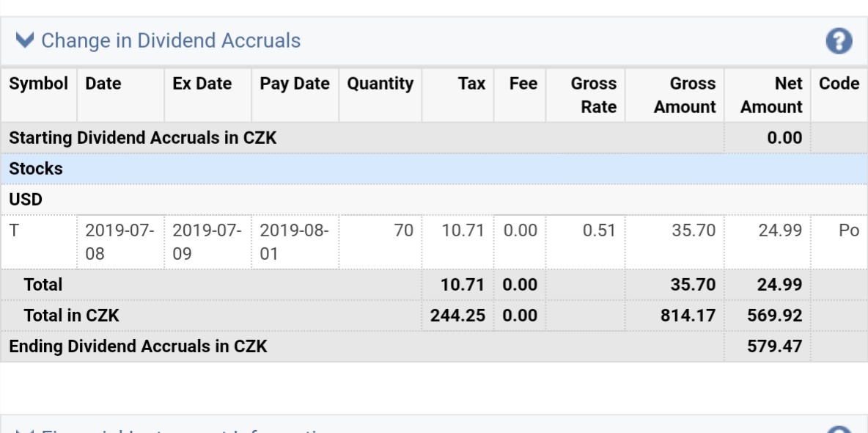Select the Starting Dividend Accruals in CZK row
868x433 pixels.
point(142,138)
